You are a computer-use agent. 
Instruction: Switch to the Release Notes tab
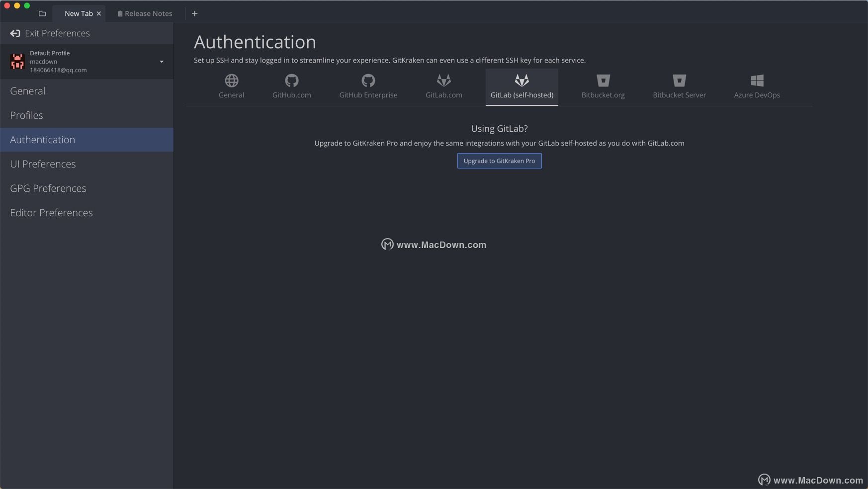(145, 13)
